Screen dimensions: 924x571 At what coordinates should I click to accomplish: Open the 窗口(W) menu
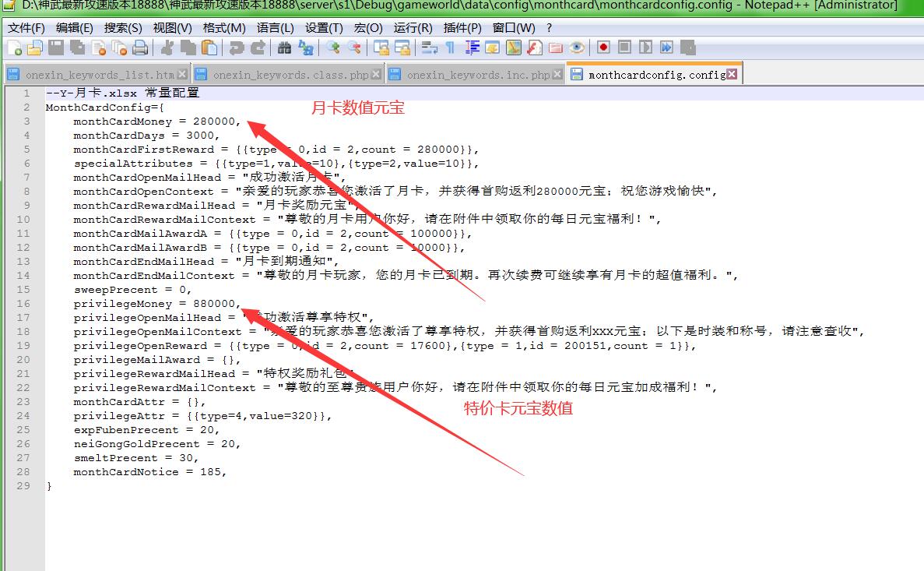[x=514, y=28]
